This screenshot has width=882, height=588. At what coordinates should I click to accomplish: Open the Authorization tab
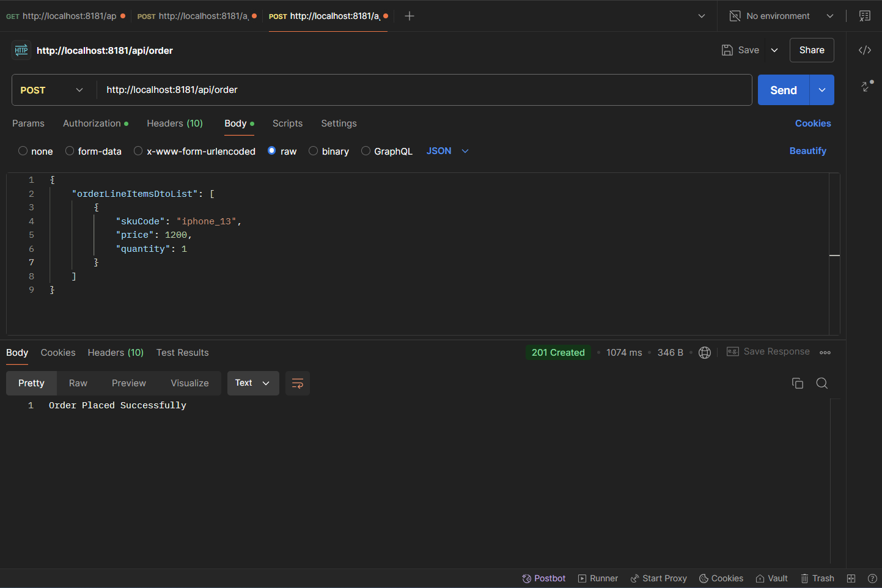click(92, 123)
